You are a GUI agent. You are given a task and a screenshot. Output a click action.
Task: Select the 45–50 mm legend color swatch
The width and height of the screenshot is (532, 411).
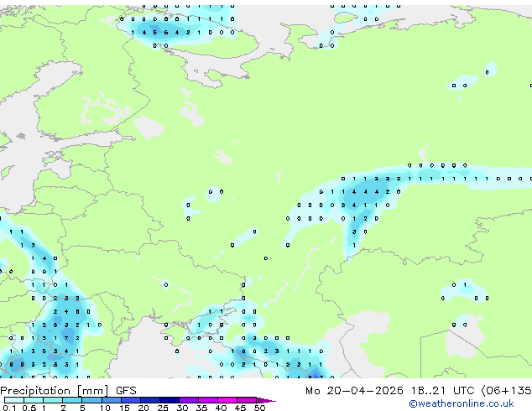[x=247, y=400]
